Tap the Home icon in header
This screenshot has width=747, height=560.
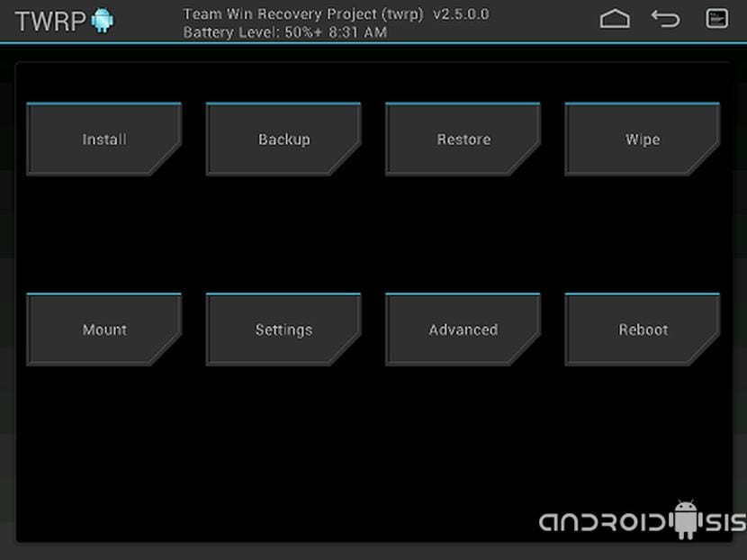tap(615, 19)
